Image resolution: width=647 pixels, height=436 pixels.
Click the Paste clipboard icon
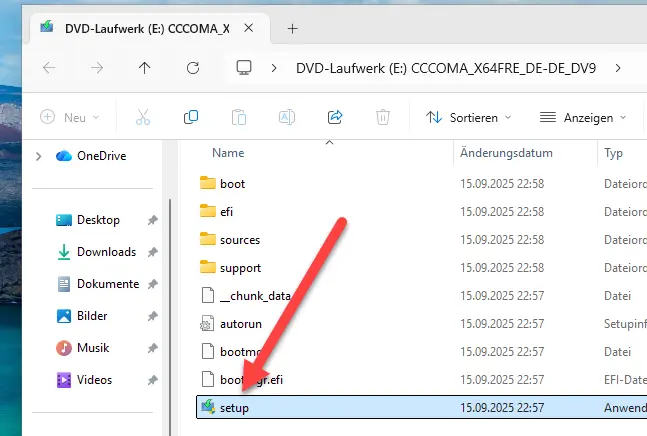[x=239, y=117]
